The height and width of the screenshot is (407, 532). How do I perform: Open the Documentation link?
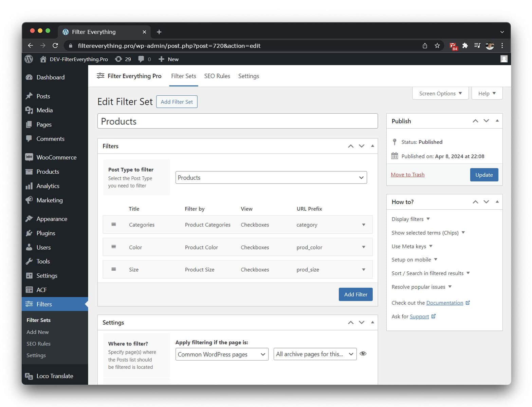pyautogui.click(x=445, y=303)
